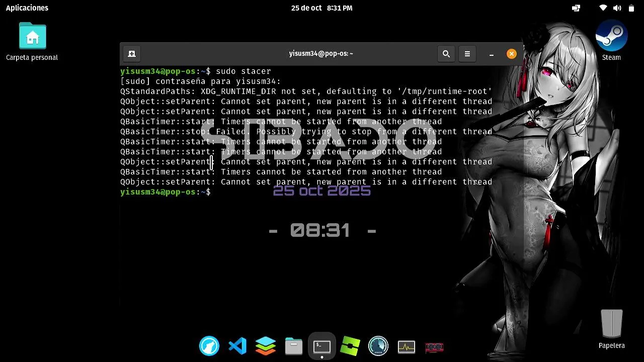Launch the Steam desktop shortcut
The width and height of the screenshot is (644, 362).
(x=611, y=41)
